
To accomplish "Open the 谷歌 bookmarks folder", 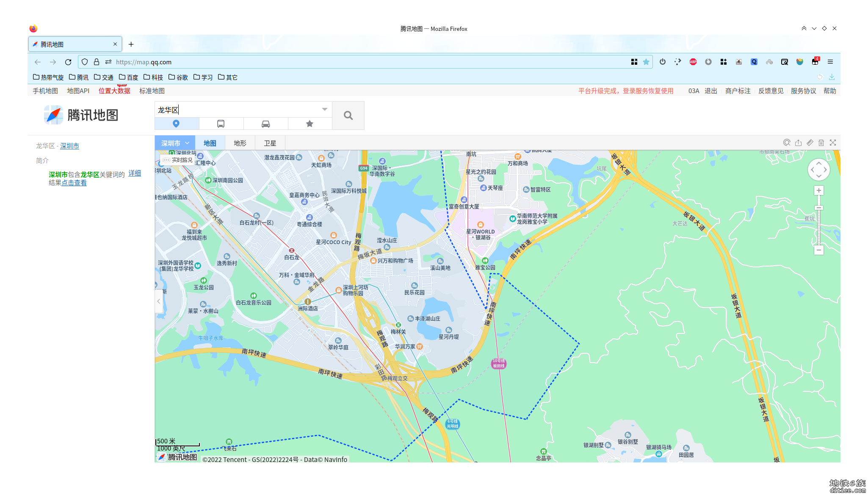I will tap(178, 77).
